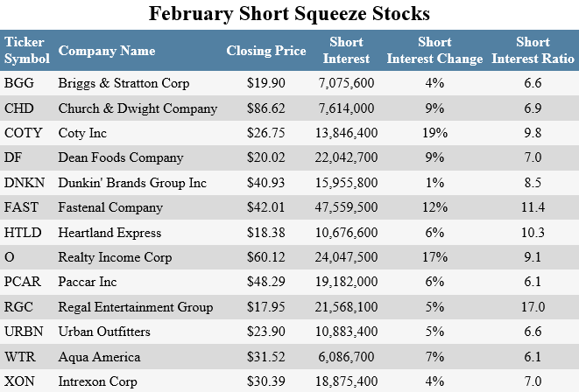Click the BGG ticker symbol
This screenshot has width=579, height=392.
19,84
